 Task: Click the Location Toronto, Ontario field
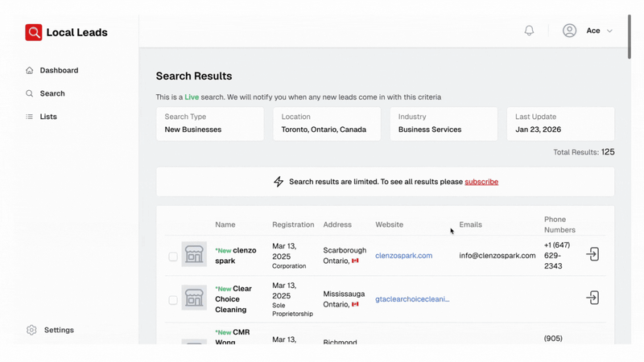click(327, 124)
